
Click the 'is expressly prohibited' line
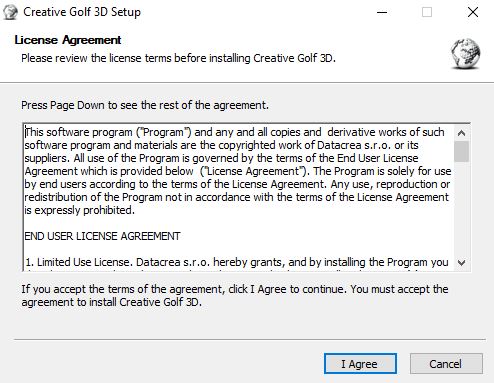coord(80,210)
